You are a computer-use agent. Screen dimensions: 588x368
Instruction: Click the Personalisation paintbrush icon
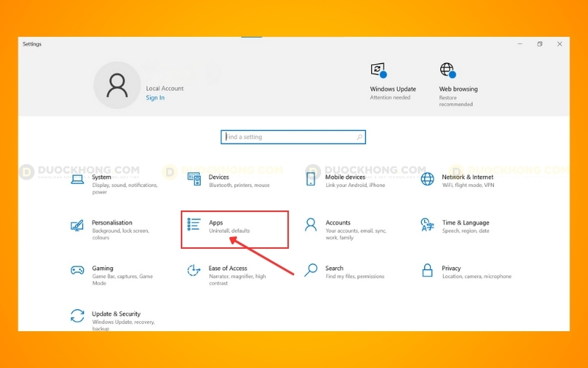(x=77, y=224)
